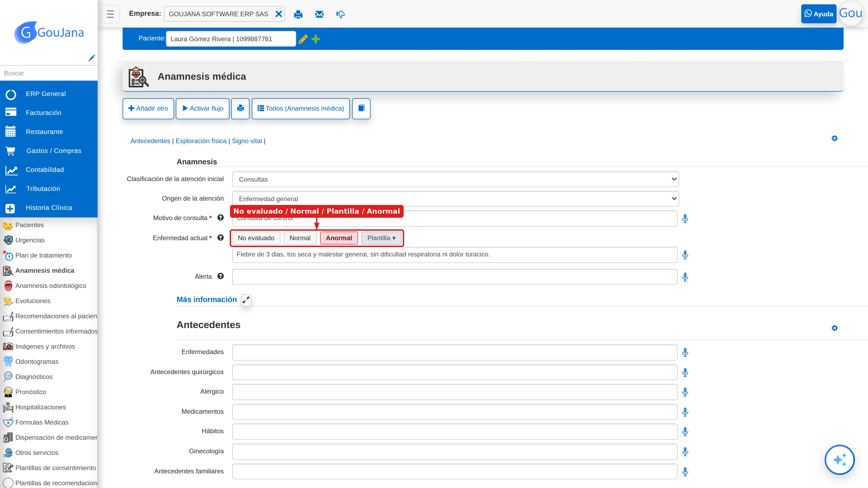868x488 pixels.
Task: Click the book icon button
Action: [361, 108]
